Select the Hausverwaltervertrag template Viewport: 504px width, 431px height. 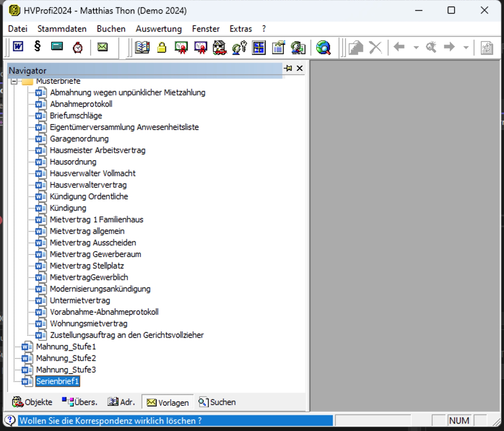[x=88, y=185]
